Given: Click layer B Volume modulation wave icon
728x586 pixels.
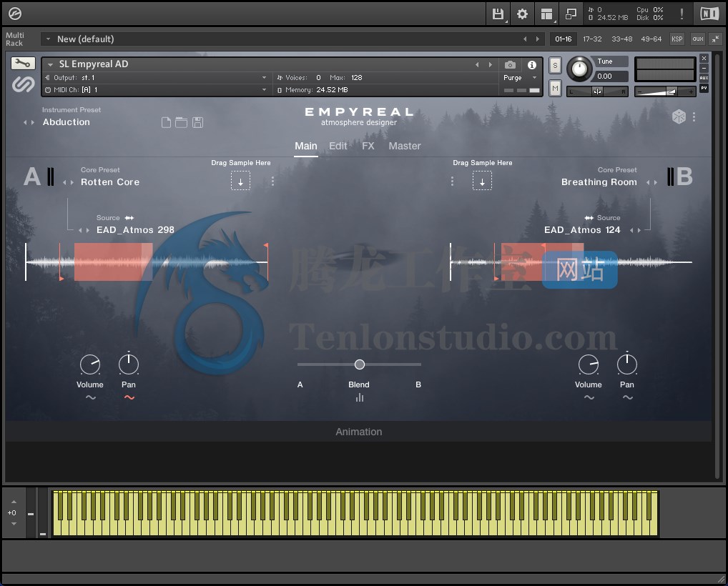Looking at the screenshot, I should pyautogui.click(x=589, y=397).
